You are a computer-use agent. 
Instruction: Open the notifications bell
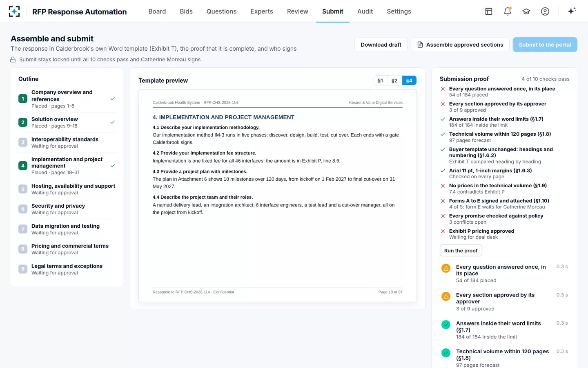pos(508,11)
